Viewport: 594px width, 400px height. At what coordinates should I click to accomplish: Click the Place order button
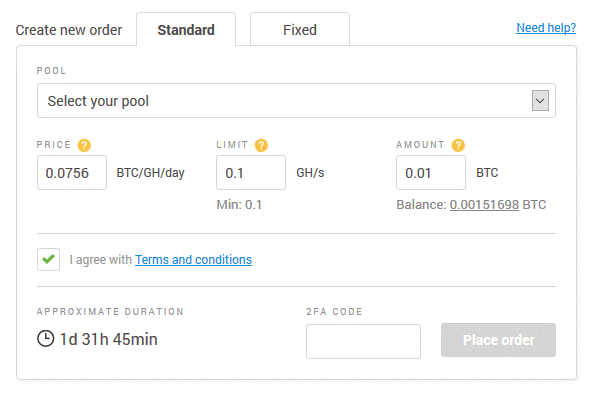(498, 340)
